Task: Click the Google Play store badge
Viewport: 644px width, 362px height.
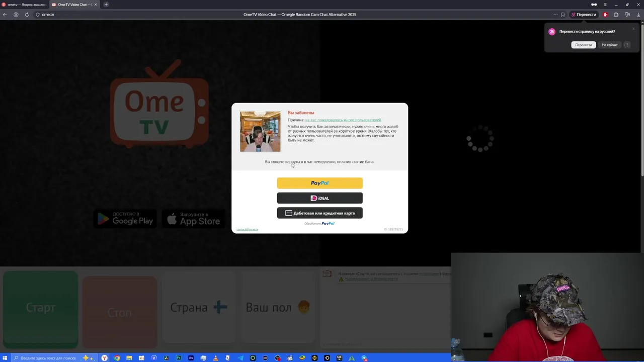Action: pos(125,219)
